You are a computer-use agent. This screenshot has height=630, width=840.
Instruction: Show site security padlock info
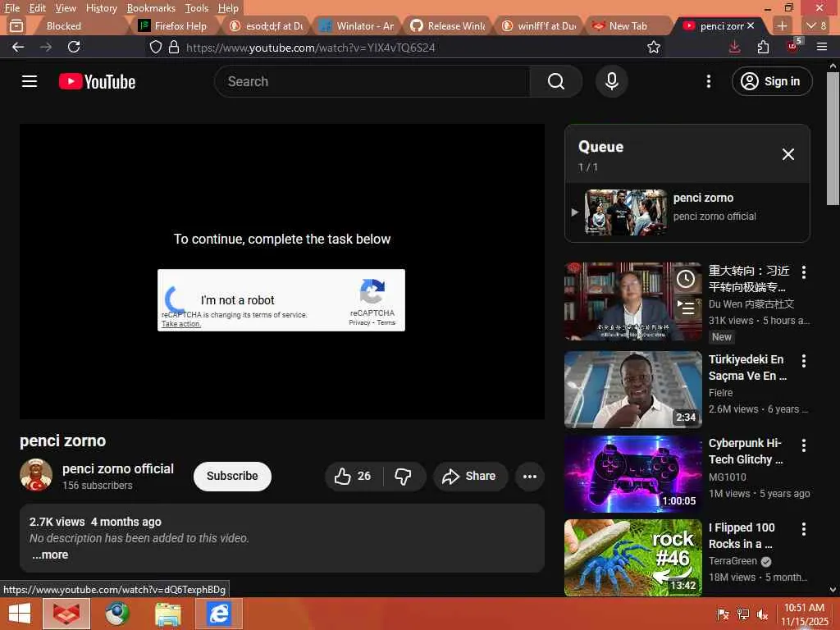tap(174, 47)
